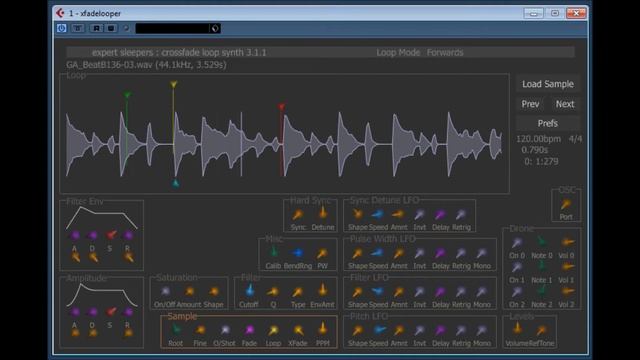Screen dimensions: 640x360
Task: Click the Drone Vol 2 knob
Action: 567,291
